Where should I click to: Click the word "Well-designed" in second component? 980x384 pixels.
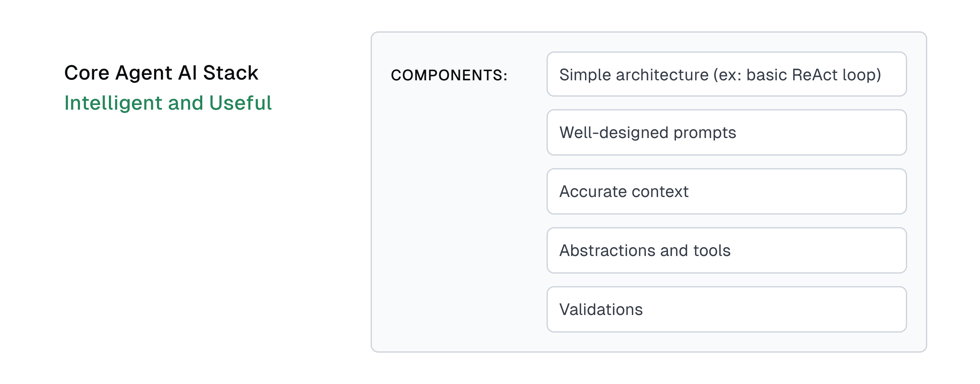tap(614, 133)
